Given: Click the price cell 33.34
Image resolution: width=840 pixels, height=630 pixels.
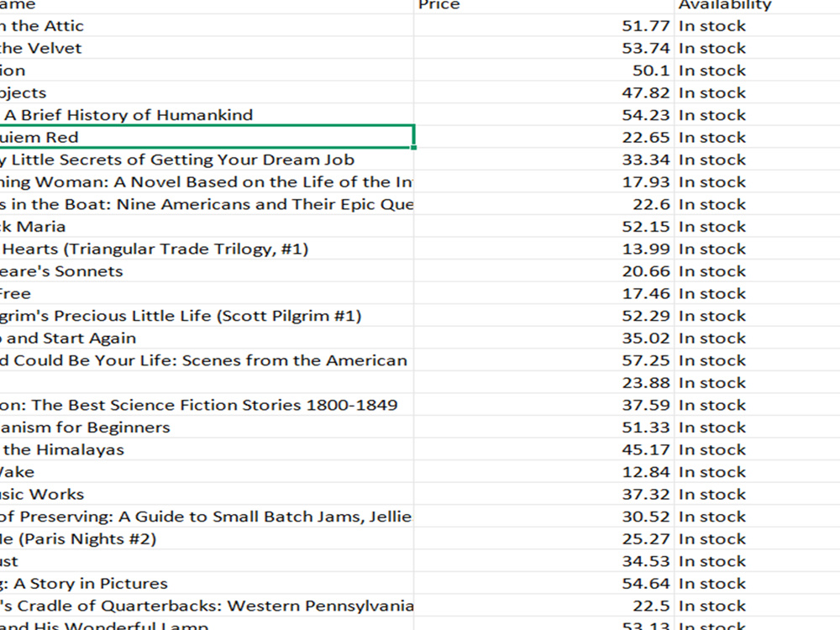Looking at the screenshot, I should [x=543, y=160].
